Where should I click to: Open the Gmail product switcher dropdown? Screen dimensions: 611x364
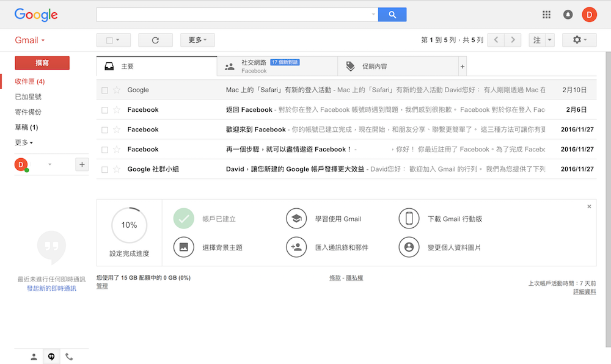(30, 40)
